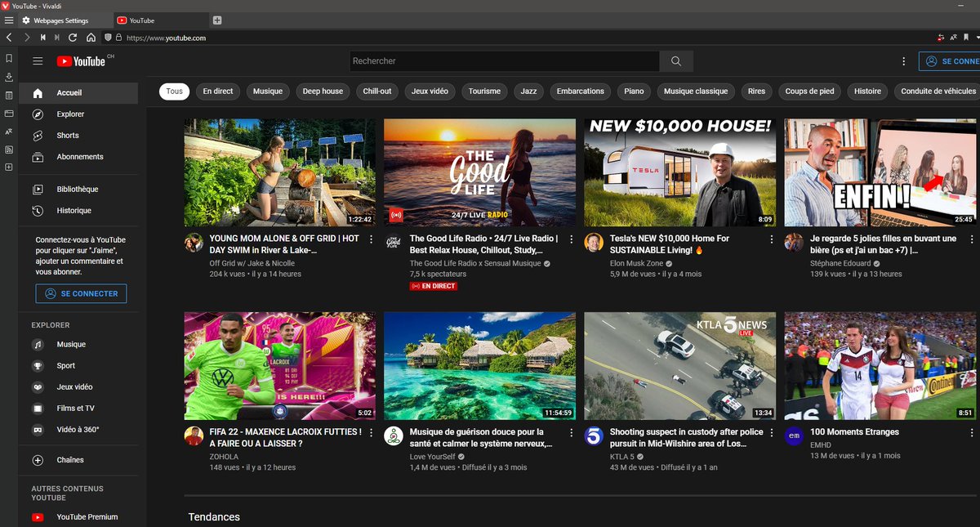Open the Window panel in Vivaldi sidebar
Screen dimensions: 980x527
(x=9, y=113)
